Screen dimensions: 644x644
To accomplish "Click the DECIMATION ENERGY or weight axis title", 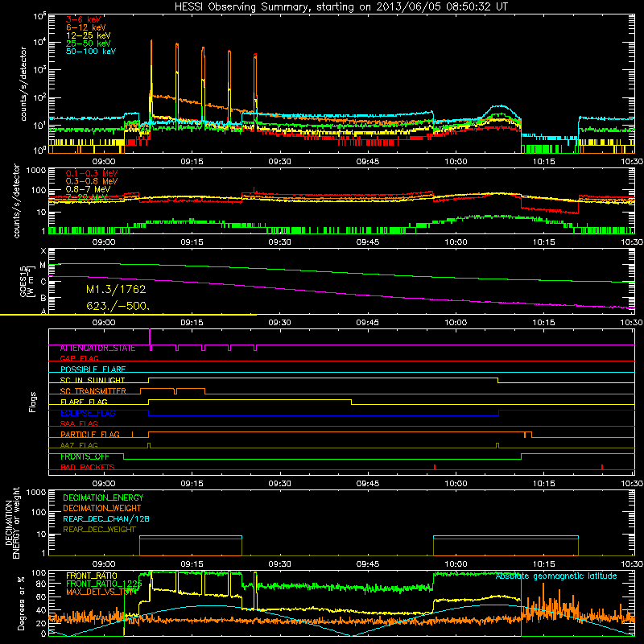I will [x=12, y=523].
